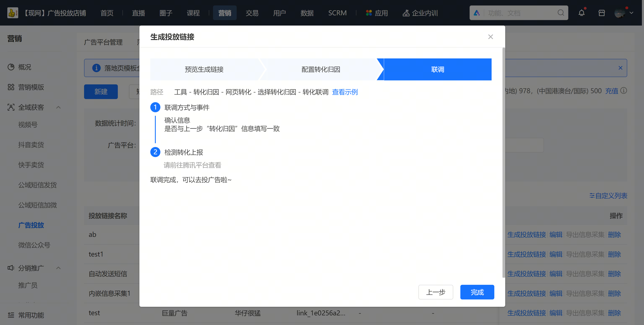Click 生成投放链接 for row test
The image size is (644, 325).
(x=527, y=313)
